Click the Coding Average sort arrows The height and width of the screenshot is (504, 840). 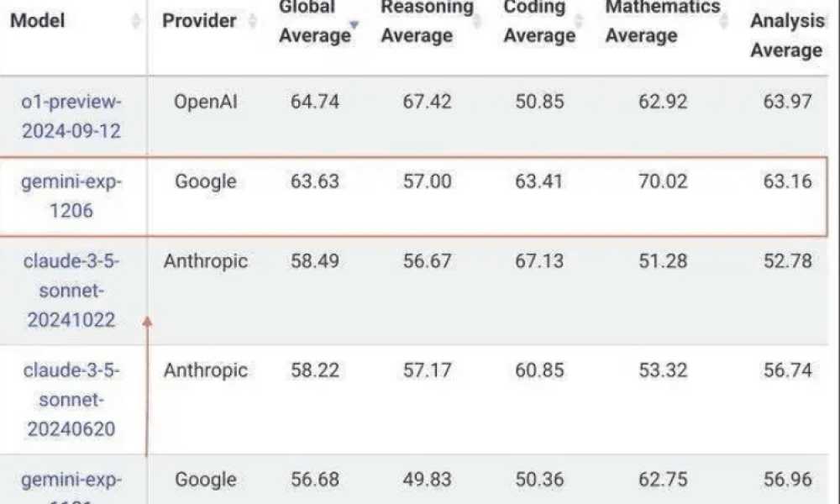coord(578,21)
